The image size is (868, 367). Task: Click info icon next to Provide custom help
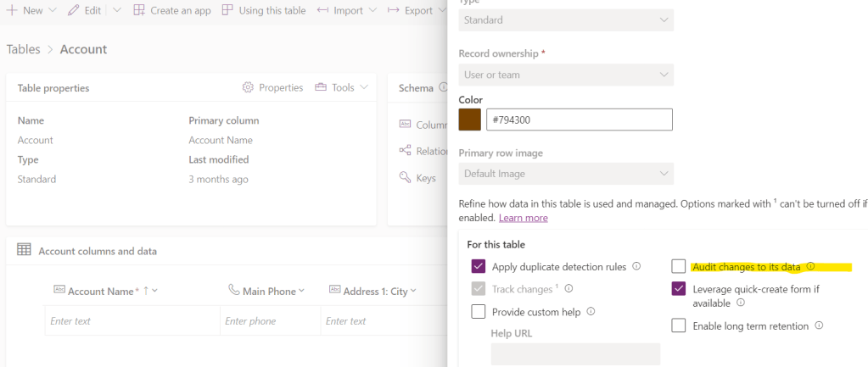[x=591, y=312]
